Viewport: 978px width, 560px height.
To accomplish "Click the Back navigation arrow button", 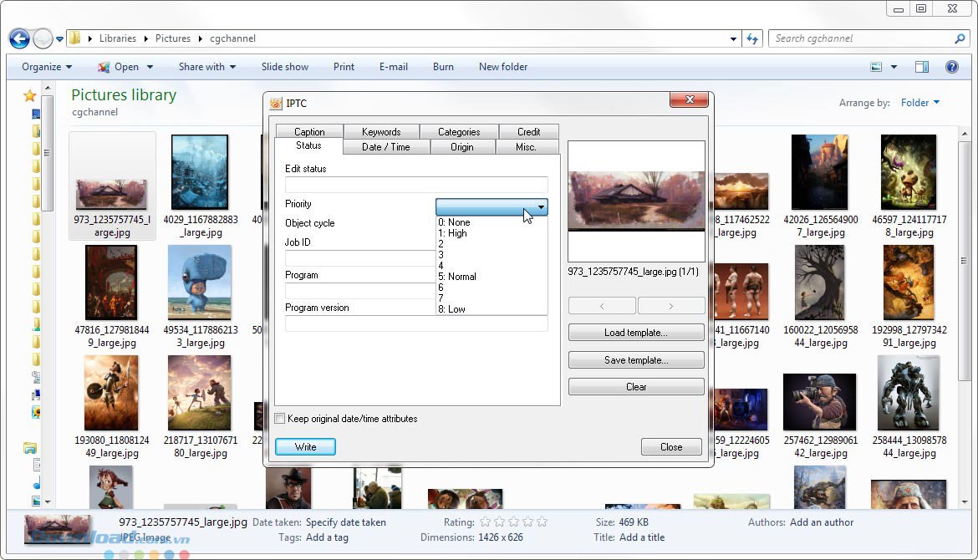I will click(19, 38).
